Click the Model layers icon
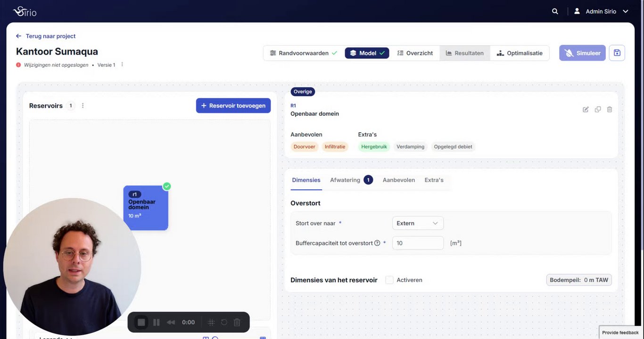644x339 pixels. click(x=353, y=53)
